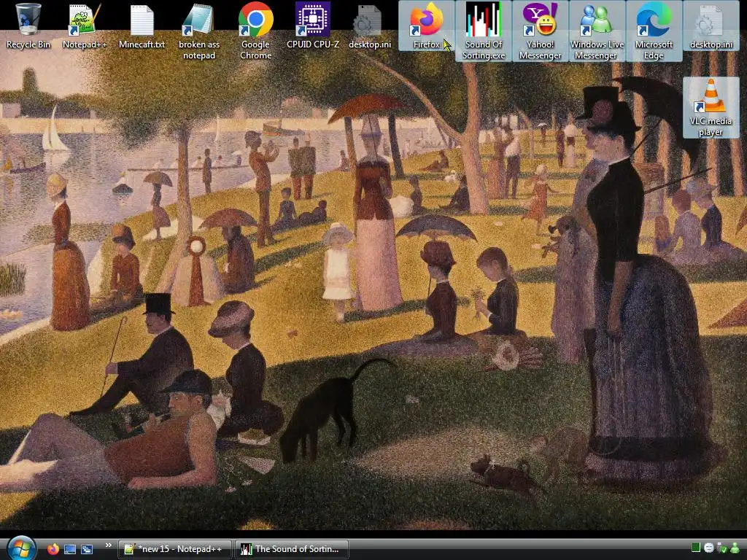The width and height of the screenshot is (747, 560).
Task: Select the Windows Live Messenger shortcut
Action: click(597, 31)
